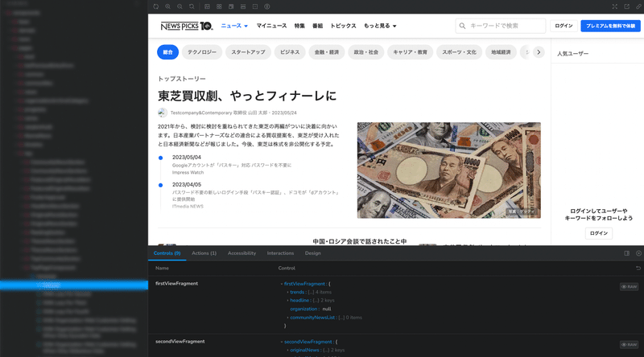Switch to the Controls (9) tab
The width and height of the screenshot is (644, 357).
coord(167,253)
